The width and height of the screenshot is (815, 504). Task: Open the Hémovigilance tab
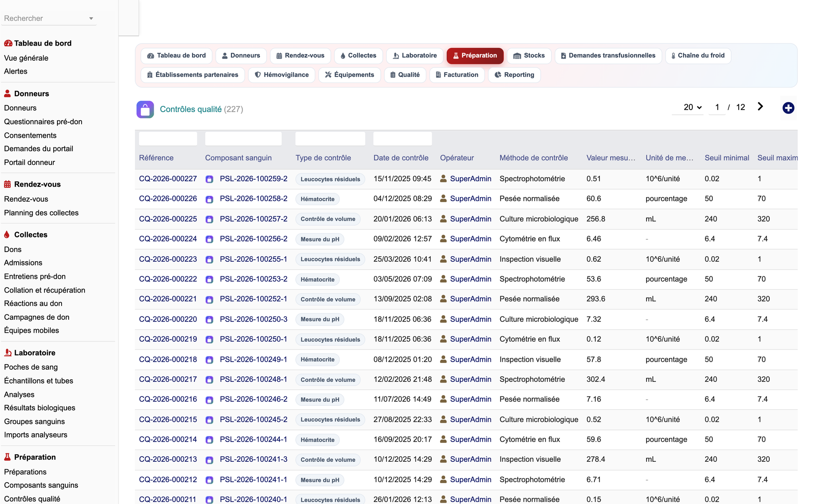(x=281, y=75)
